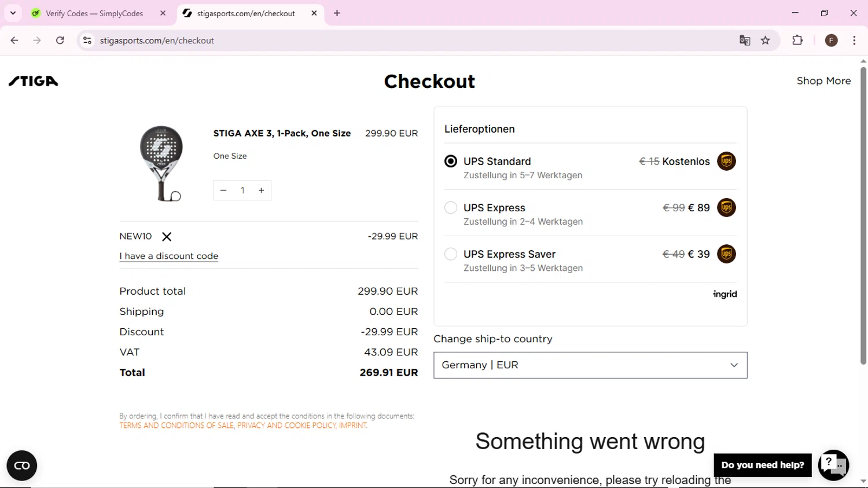The image size is (868, 488).
Task: Switch to stigasports.com checkout tab
Action: (246, 13)
